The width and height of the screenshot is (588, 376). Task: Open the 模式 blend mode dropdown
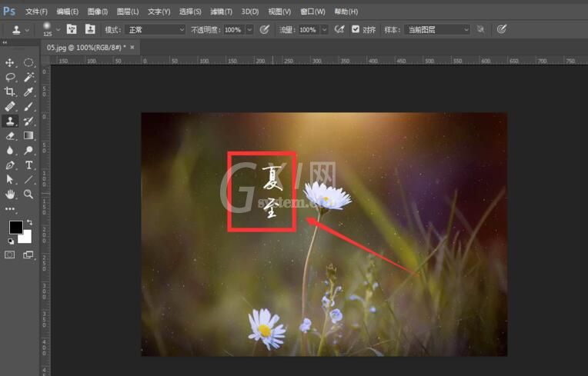coord(155,29)
